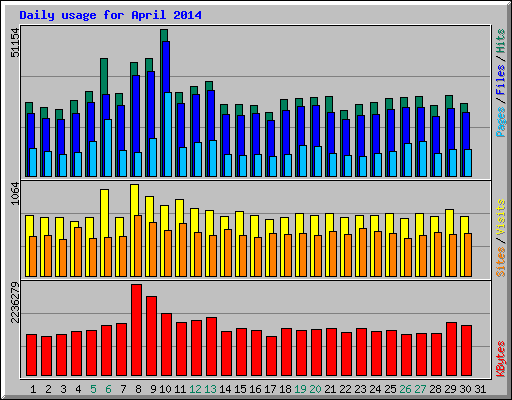Click day label 1 on the axis
The width and height of the screenshot is (512, 400).
tap(33, 389)
